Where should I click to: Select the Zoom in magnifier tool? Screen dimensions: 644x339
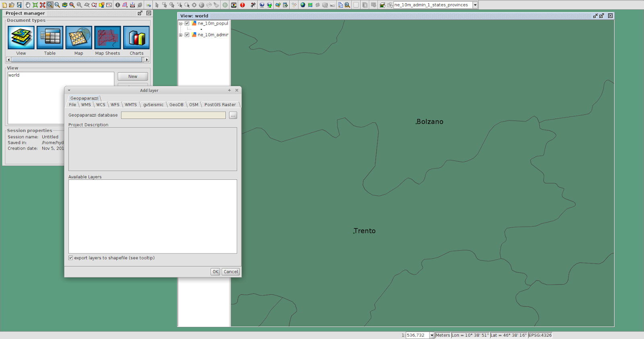pos(50,5)
